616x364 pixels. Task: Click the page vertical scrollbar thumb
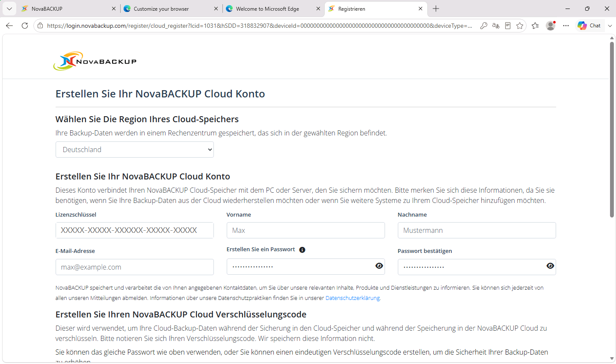point(612,129)
